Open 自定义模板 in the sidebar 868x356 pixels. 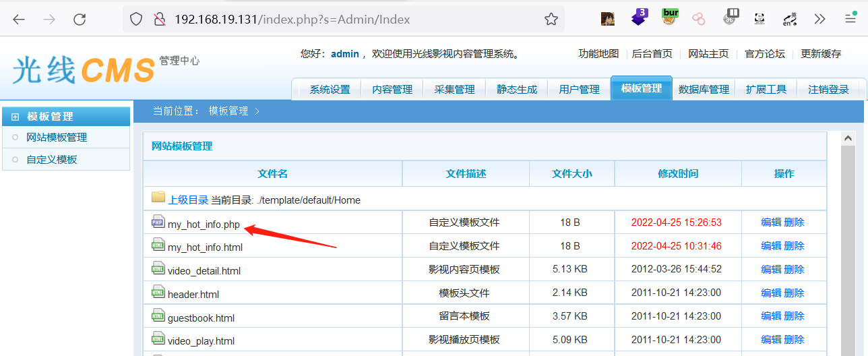(x=52, y=160)
